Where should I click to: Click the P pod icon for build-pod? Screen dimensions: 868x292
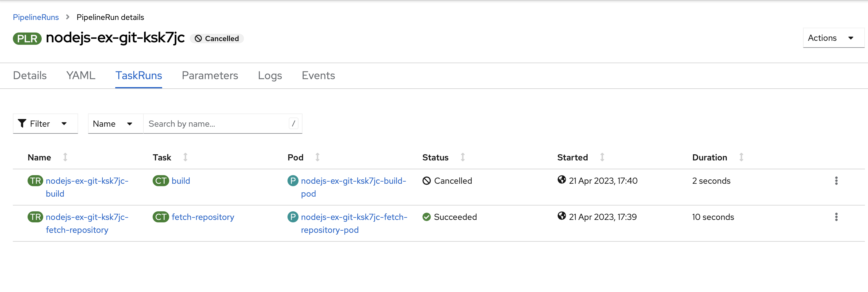(292, 181)
